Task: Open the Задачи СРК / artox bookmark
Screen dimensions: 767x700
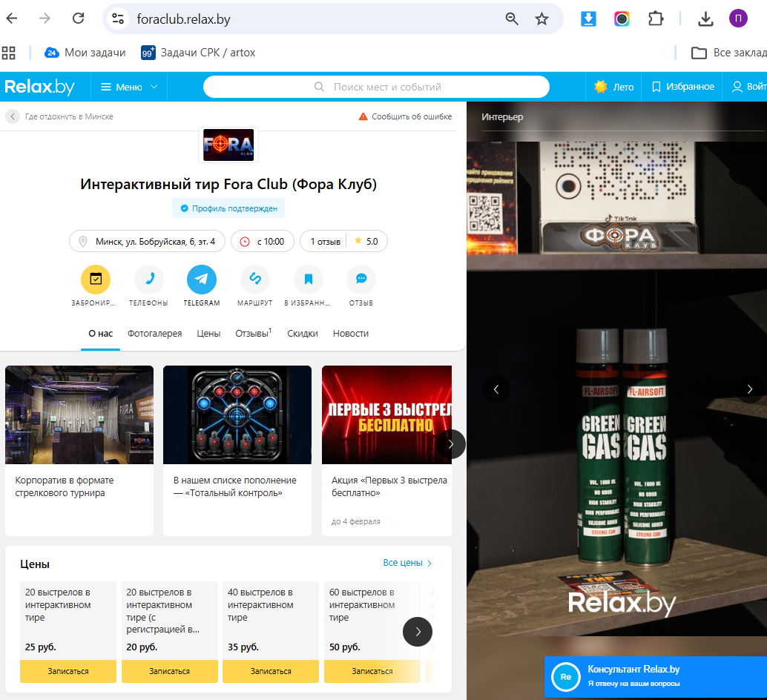Action: [x=198, y=53]
